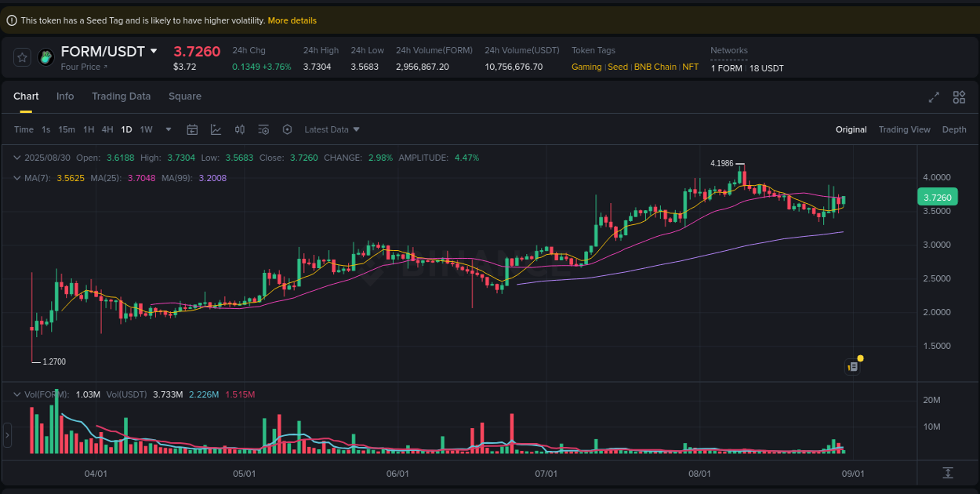Activate the 15m interval

(67, 129)
